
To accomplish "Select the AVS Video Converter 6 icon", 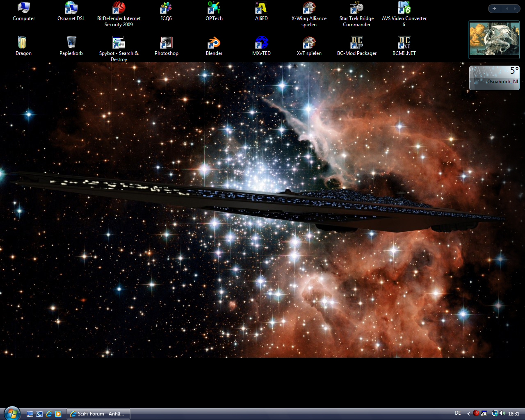I will tap(404, 8).
